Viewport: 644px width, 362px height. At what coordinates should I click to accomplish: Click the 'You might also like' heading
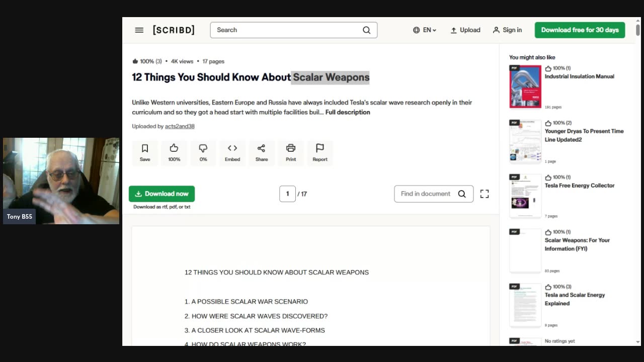pos(532,57)
